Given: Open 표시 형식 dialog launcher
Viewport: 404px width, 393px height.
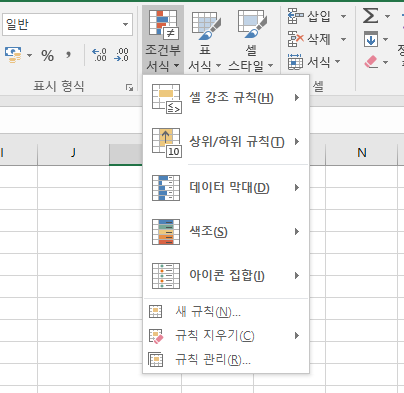Looking at the screenshot, I should pyautogui.click(x=129, y=87).
